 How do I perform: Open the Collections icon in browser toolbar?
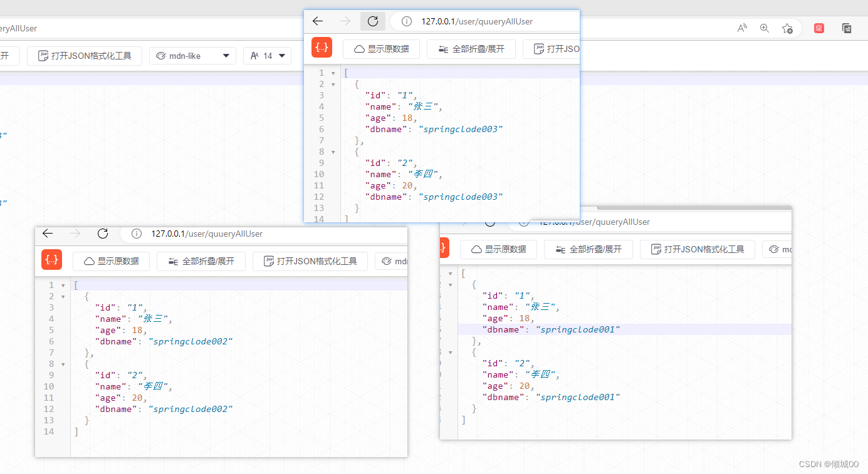(847, 28)
